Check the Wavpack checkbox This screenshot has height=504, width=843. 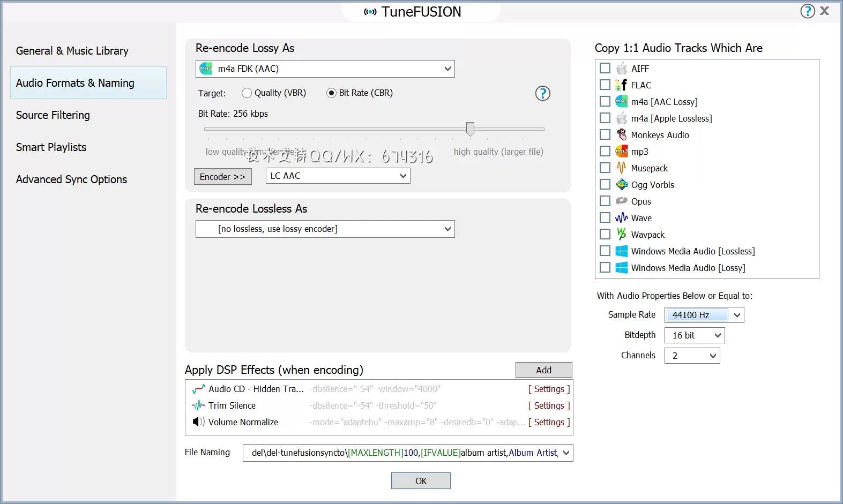coord(605,234)
